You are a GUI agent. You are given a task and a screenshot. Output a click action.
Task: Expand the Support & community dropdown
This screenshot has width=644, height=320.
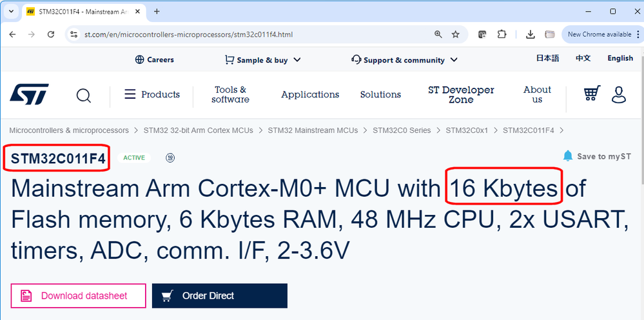(x=404, y=60)
